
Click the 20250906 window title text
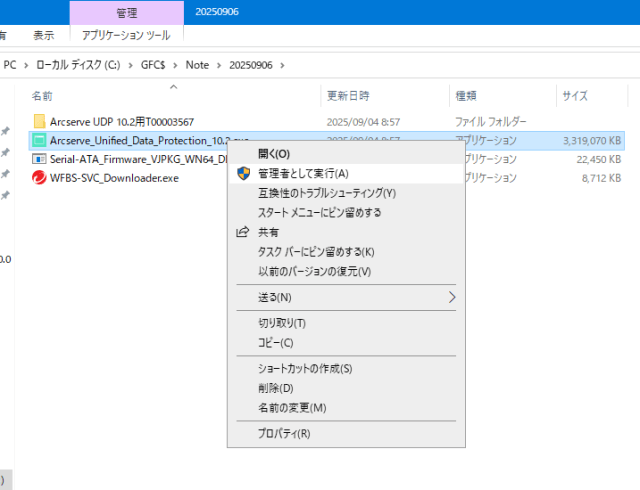click(x=217, y=11)
